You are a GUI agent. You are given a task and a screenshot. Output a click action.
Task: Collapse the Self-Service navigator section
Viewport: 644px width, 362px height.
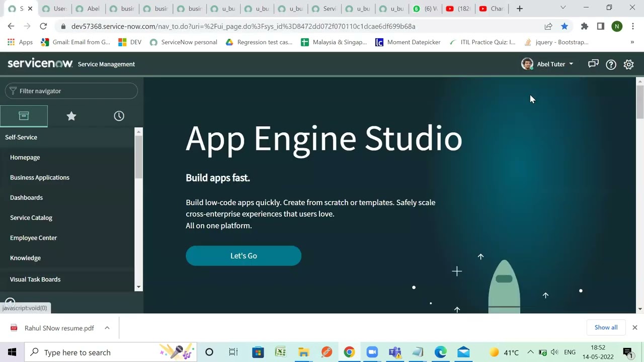[21, 137]
